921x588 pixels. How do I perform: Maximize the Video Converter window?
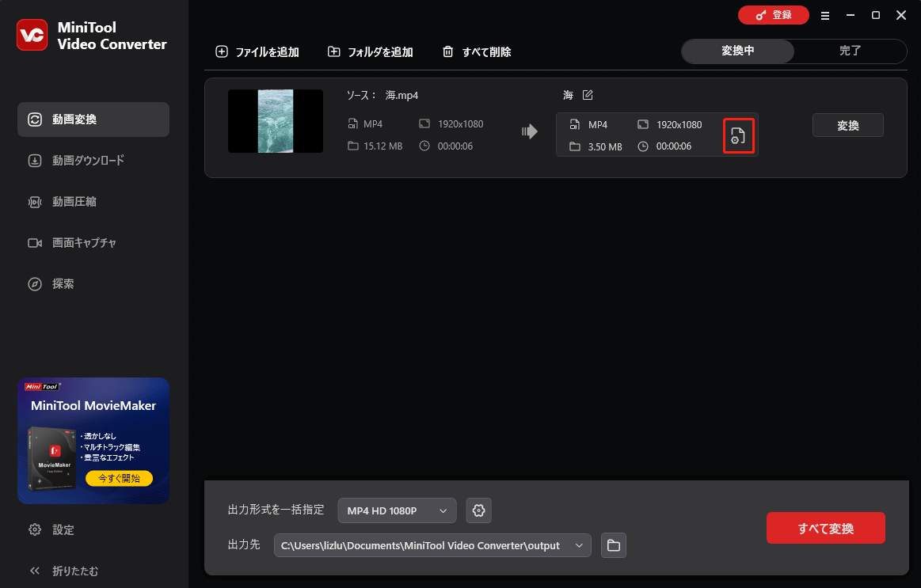click(x=876, y=15)
